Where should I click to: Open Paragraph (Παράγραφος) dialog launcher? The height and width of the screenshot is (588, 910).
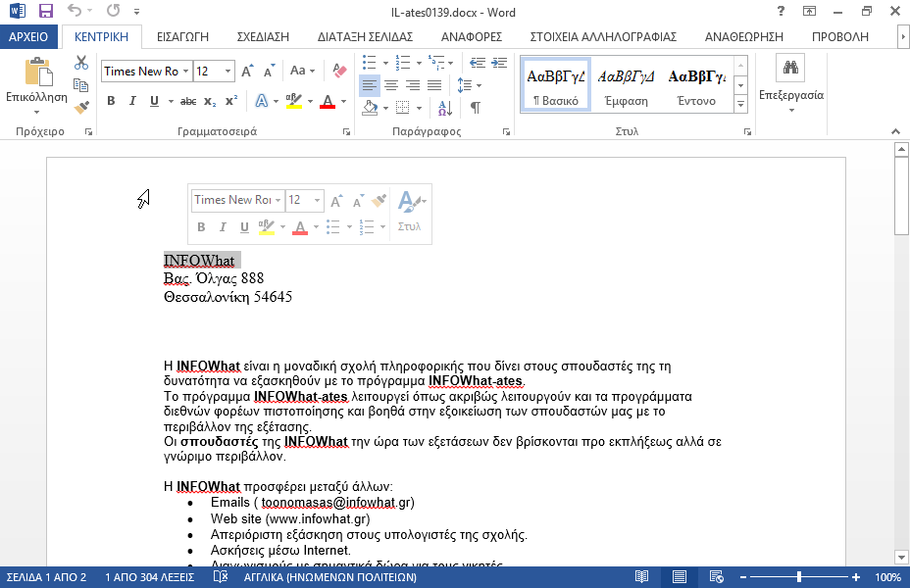tap(506, 132)
